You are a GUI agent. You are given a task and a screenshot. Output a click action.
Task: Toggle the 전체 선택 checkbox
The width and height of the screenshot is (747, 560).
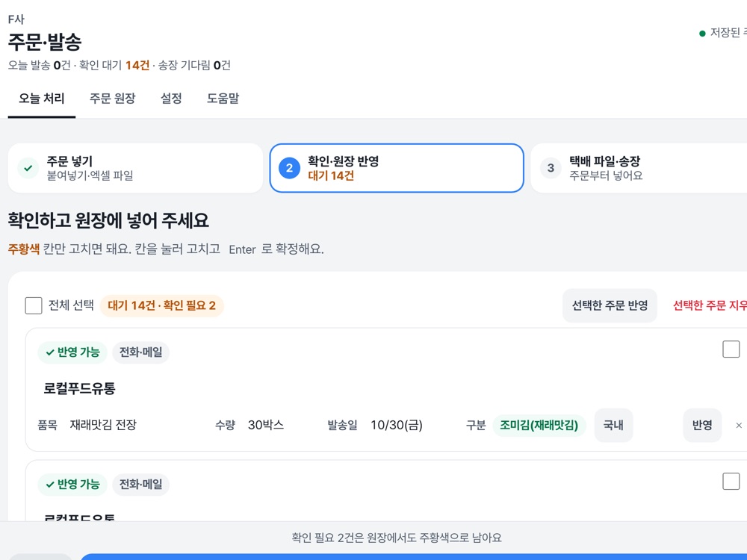tap(34, 305)
